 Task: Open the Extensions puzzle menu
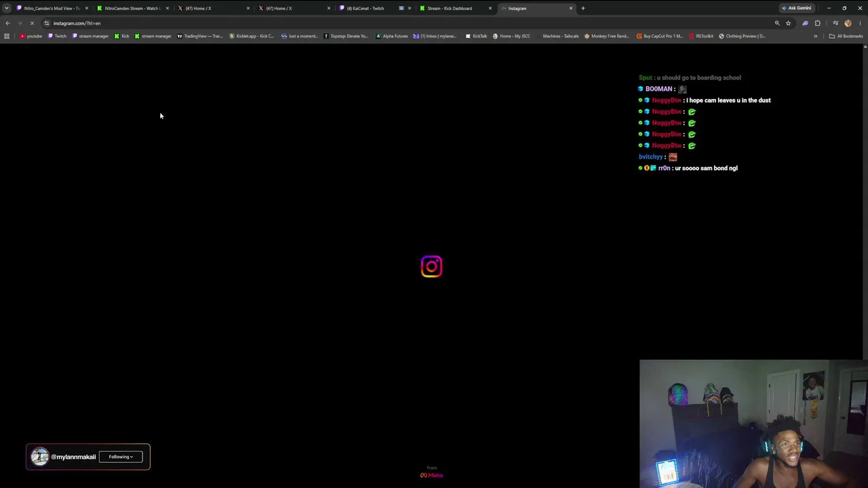817,23
